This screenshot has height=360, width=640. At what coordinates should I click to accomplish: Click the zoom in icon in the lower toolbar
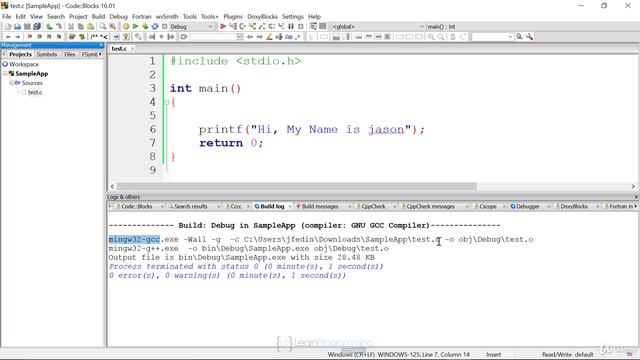point(431,37)
